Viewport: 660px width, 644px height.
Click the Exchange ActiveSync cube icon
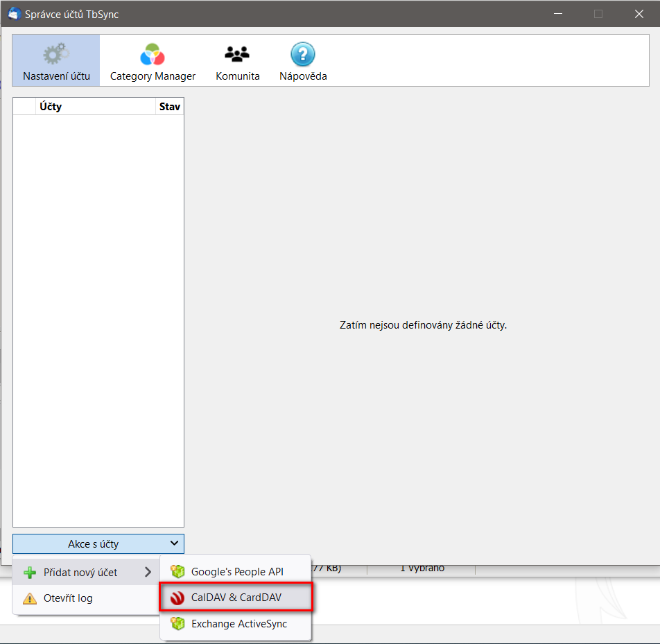(177, 623)
